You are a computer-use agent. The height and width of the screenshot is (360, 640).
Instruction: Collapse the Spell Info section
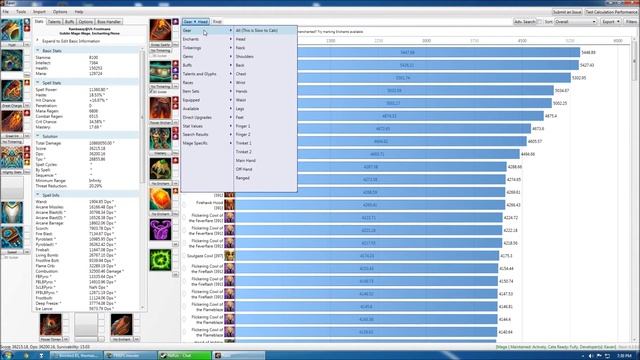38,195
